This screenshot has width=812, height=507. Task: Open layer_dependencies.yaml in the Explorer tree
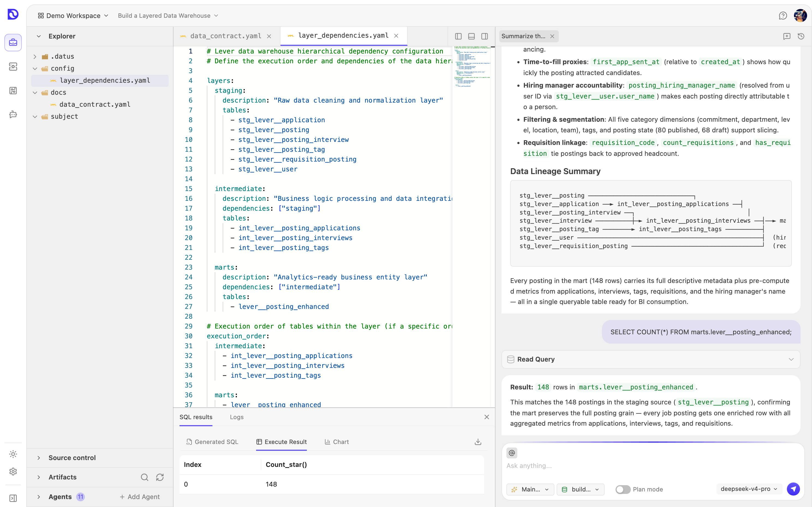(x=100, y=80)
